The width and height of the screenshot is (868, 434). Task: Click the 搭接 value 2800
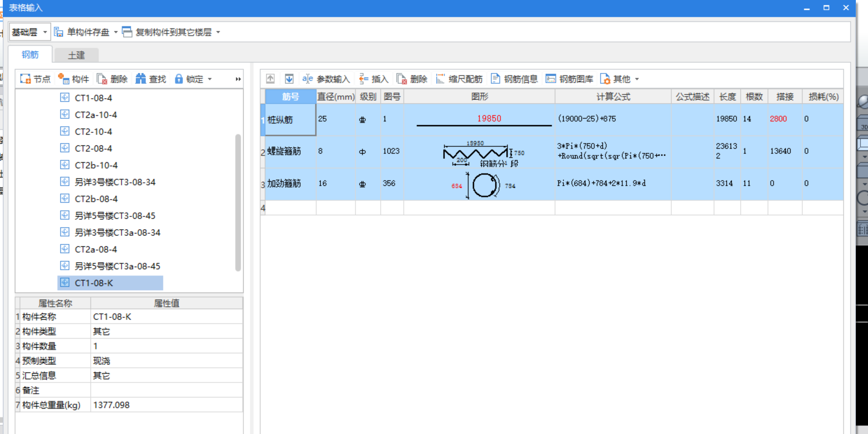tap(778, 119)
